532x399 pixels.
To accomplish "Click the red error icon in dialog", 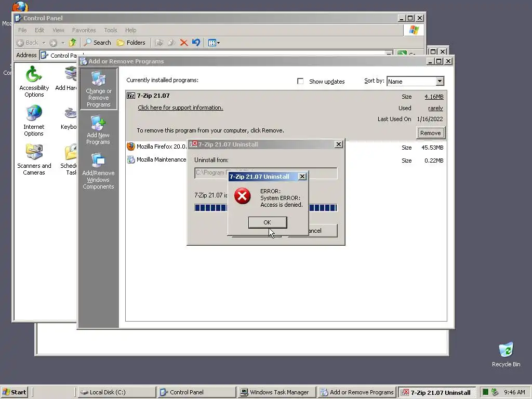I will click(x=242, y=196).
